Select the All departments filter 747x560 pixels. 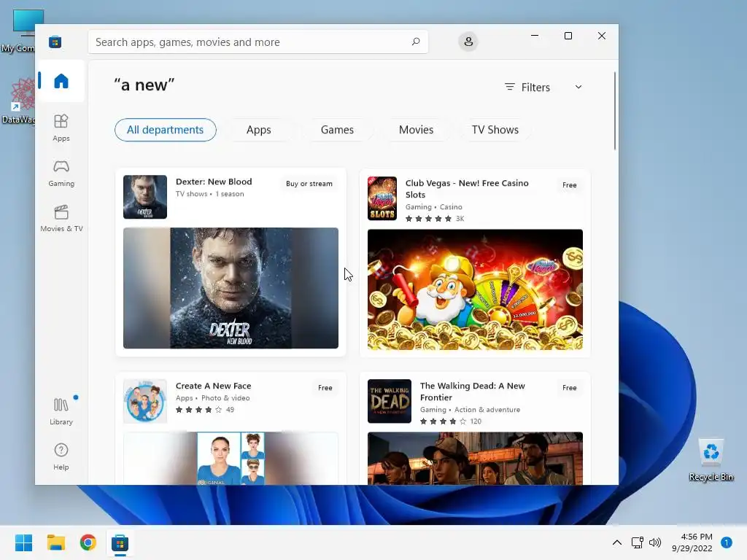click(166, 130)
